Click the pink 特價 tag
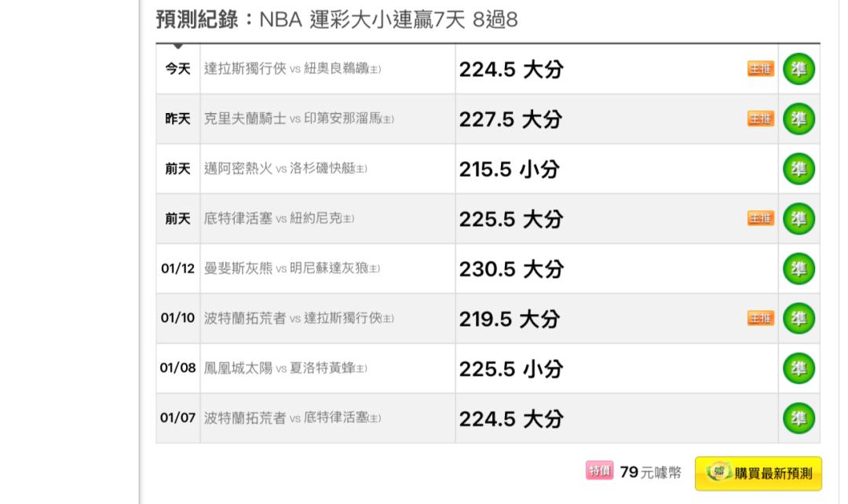 [599, 471]
